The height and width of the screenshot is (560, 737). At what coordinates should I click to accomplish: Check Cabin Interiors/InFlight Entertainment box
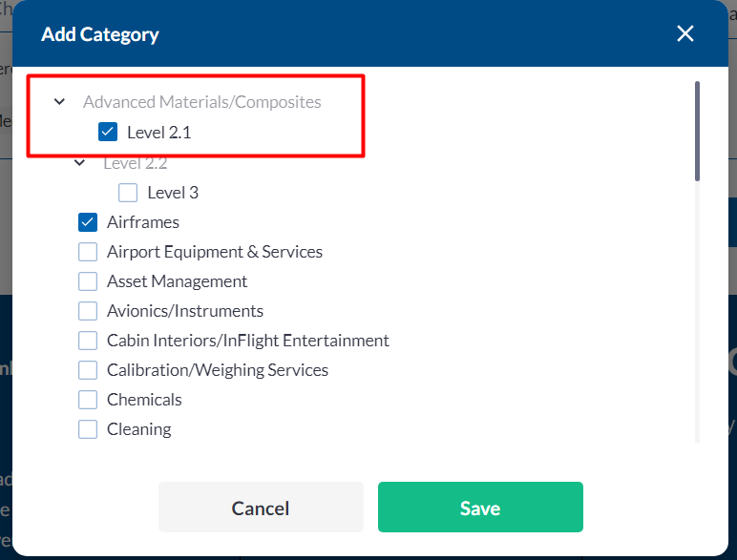(x=88, y=341)
